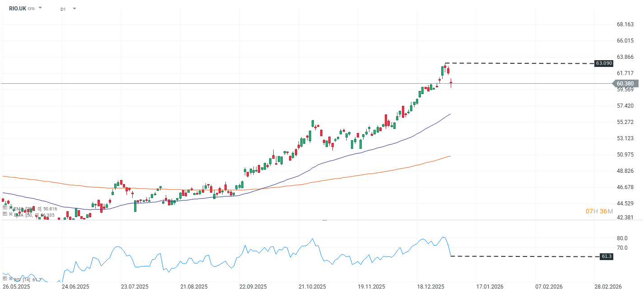Select the D1 timeframe label

[63, 8]
